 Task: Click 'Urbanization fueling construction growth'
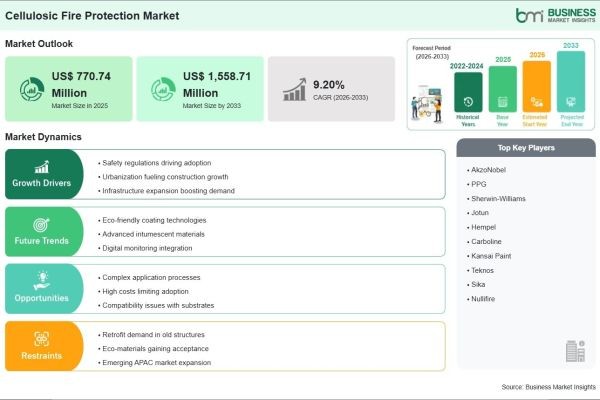pos(165,177)
